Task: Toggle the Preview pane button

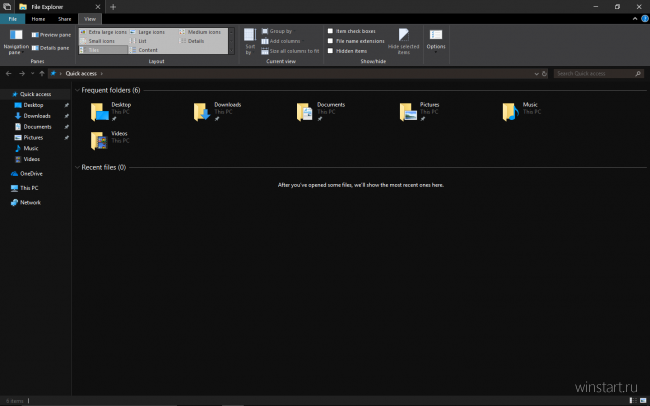Action: (x=51, y=34)
